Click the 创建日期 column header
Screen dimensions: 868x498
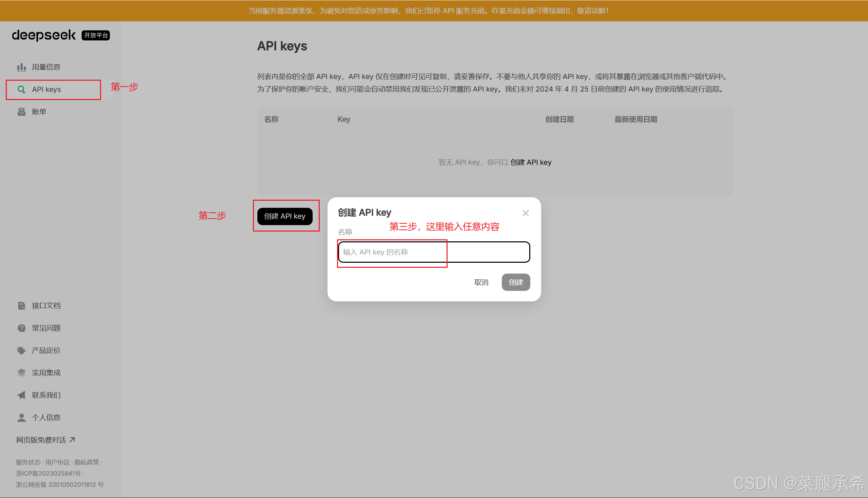(559, 119)
